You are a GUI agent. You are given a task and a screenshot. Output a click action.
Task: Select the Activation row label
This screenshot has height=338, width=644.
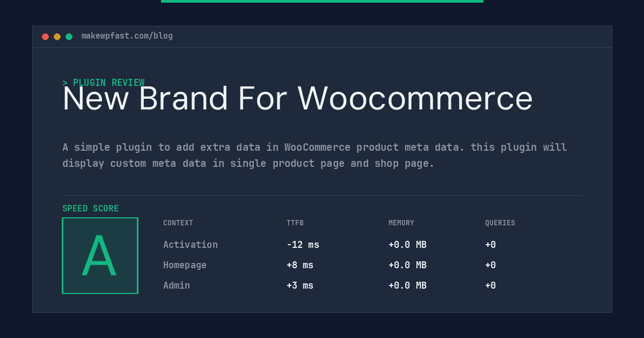191,245
